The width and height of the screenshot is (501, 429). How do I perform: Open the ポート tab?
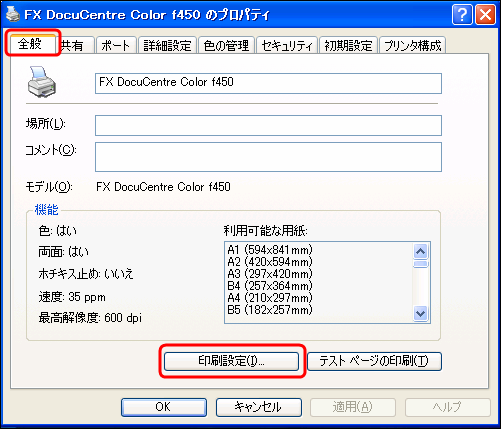click(116, 45)
